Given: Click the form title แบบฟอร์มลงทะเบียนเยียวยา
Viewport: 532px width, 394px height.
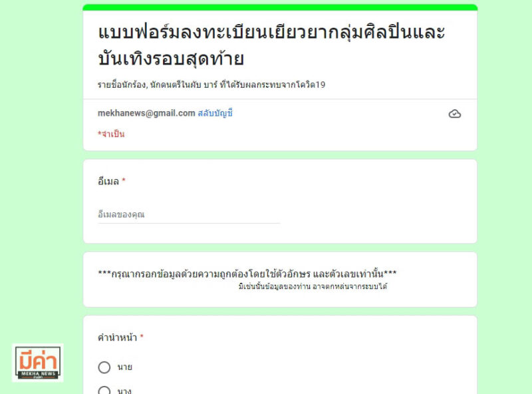Looking at the screenshot, I should 271,32.
